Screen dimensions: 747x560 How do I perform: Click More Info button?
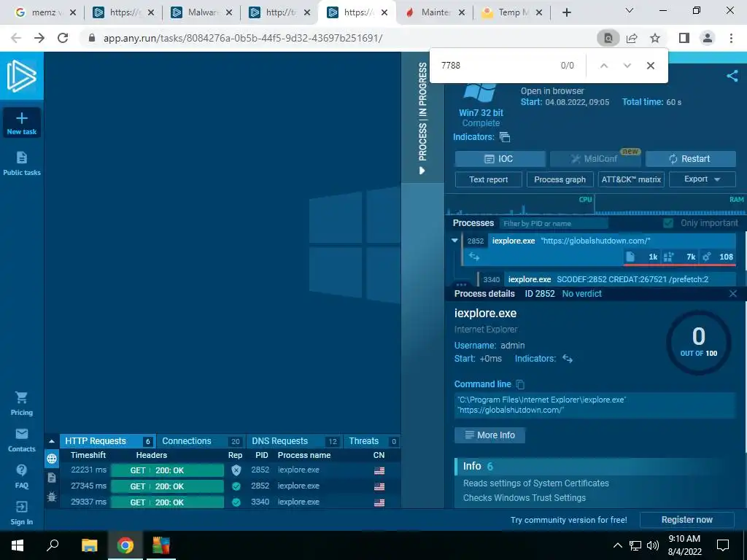tap(489, 435)
